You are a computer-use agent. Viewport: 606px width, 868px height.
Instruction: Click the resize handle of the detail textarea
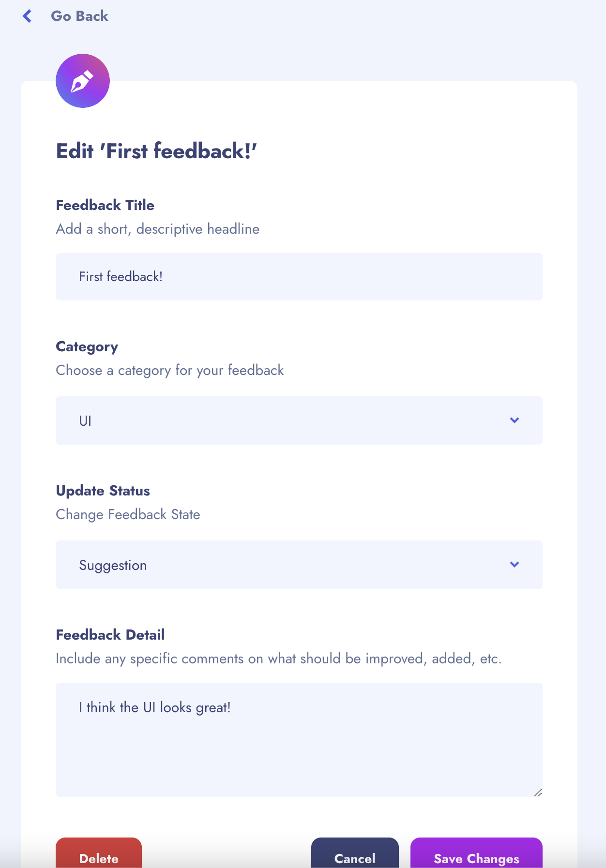pyautogui.click(x=539, y=792)
